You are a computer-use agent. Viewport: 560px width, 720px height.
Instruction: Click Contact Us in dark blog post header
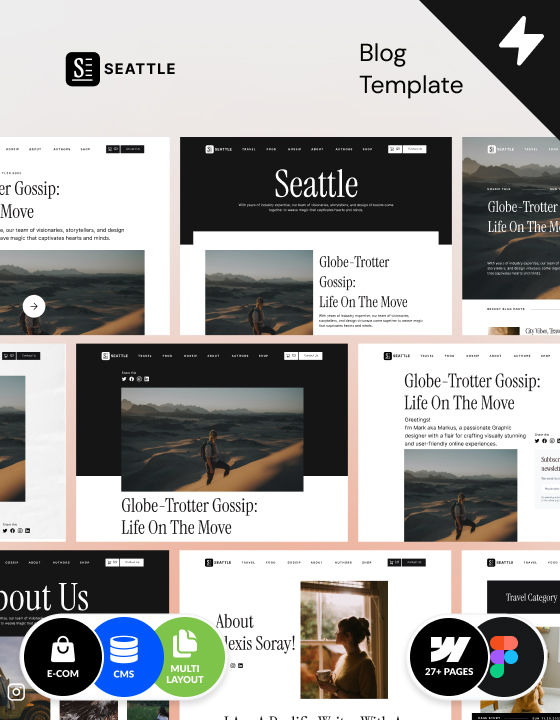(311, 355)
